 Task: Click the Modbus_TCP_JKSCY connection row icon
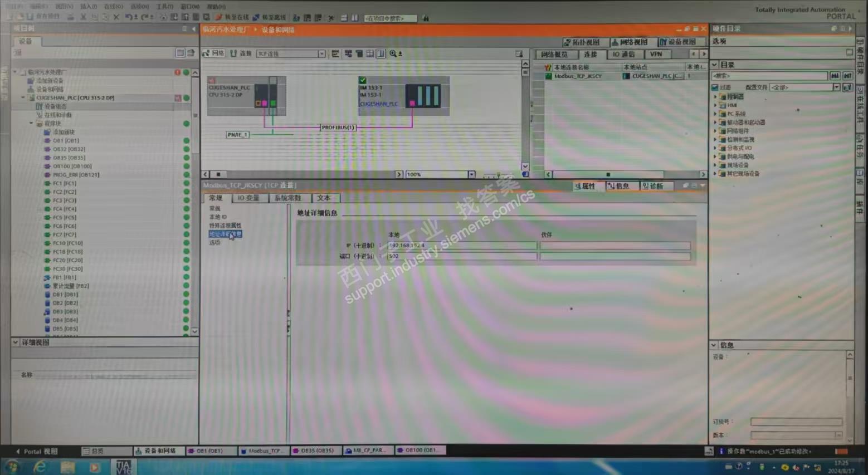[548, 76]
